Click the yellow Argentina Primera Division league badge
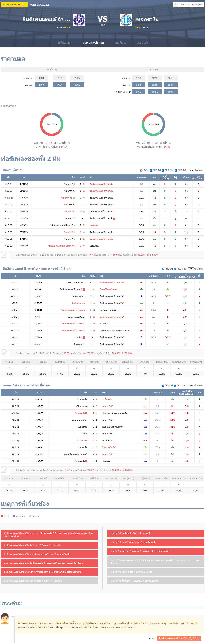Image resolution: width=205 pixels, height=644 pixels. pos(14,5)
